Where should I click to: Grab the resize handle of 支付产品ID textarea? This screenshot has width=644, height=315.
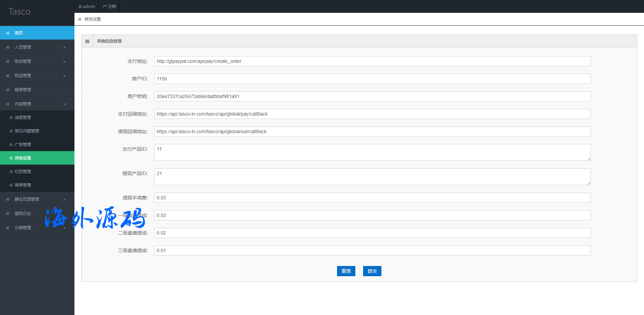pos(589,159)
